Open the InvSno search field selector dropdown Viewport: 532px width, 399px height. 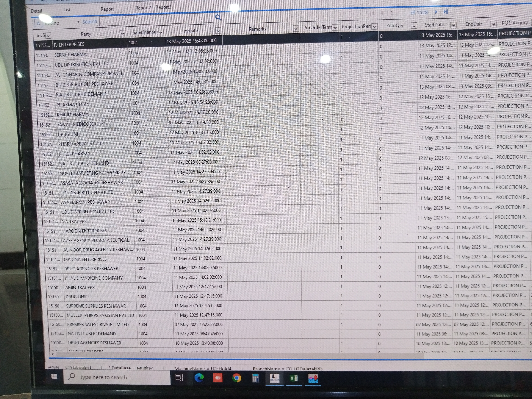point(78,22)
